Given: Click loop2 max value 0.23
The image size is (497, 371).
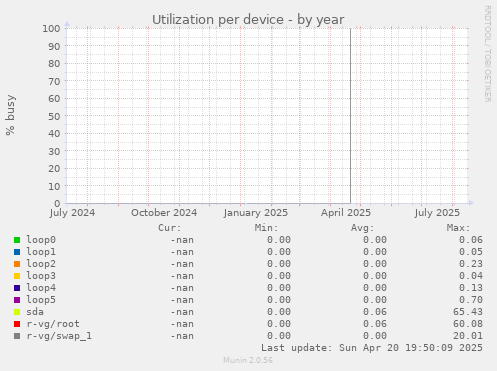Looking at the screenshot, I should pyautogui.click(x=471, y=264).
